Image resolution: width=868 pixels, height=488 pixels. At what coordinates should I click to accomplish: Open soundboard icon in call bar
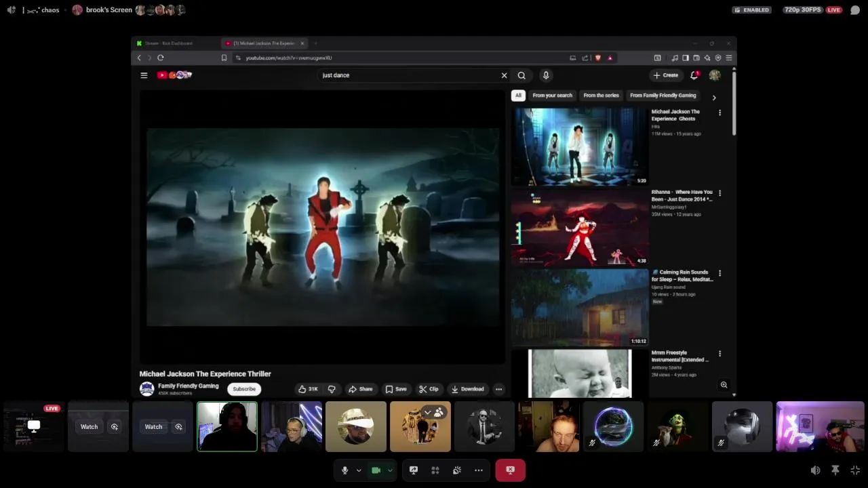[x=457, y=470]
